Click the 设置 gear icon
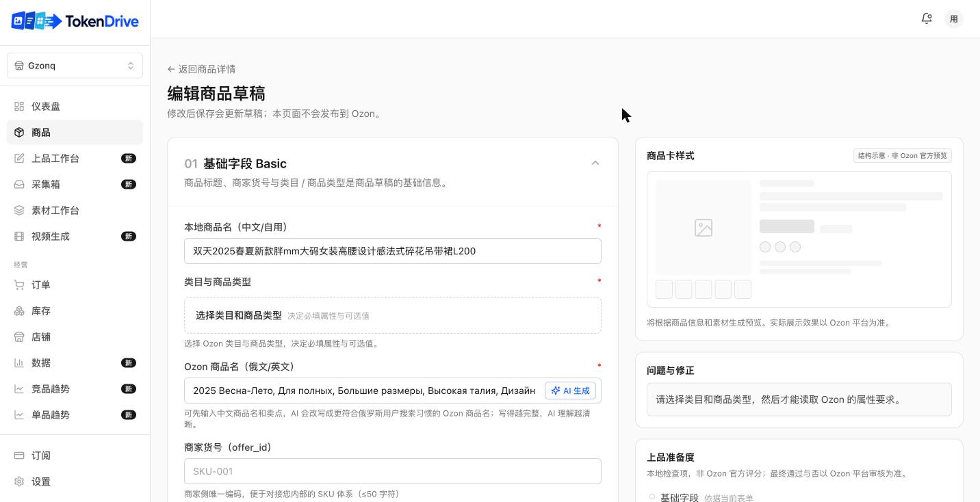Screen dimensions: 980x502 point(19,481)
